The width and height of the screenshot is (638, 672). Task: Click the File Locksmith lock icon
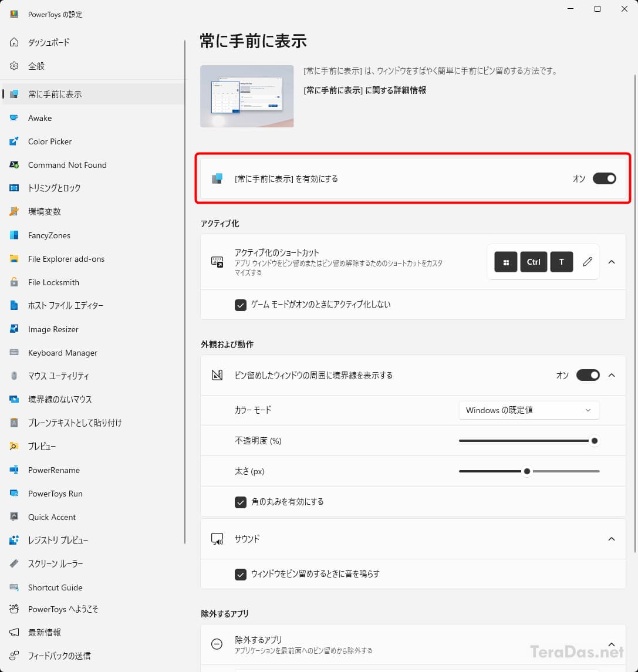14,282
